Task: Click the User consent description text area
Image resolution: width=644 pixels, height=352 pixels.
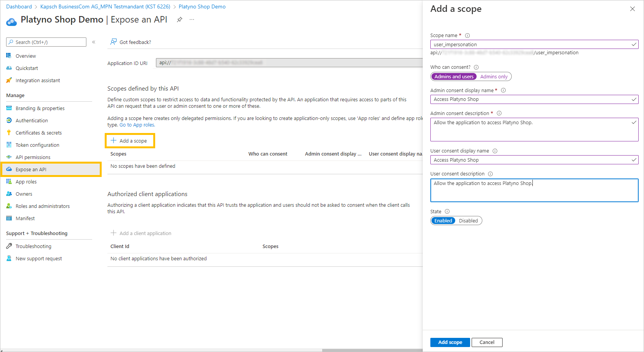Action: pyautogui.click(x=534, y=190)
